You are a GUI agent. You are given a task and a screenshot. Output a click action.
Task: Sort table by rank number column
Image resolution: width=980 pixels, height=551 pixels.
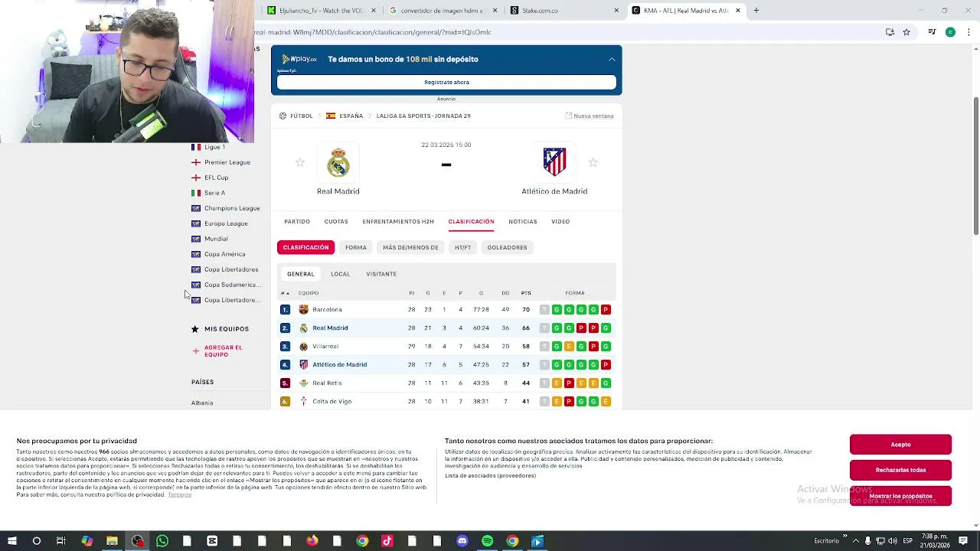(285, 293)
